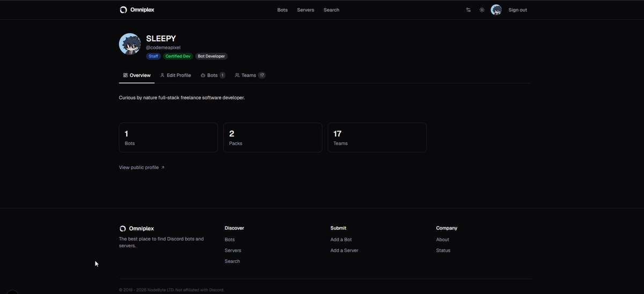Click the footer Omniplex logo

pyautogui.click(x=136, y=229)
